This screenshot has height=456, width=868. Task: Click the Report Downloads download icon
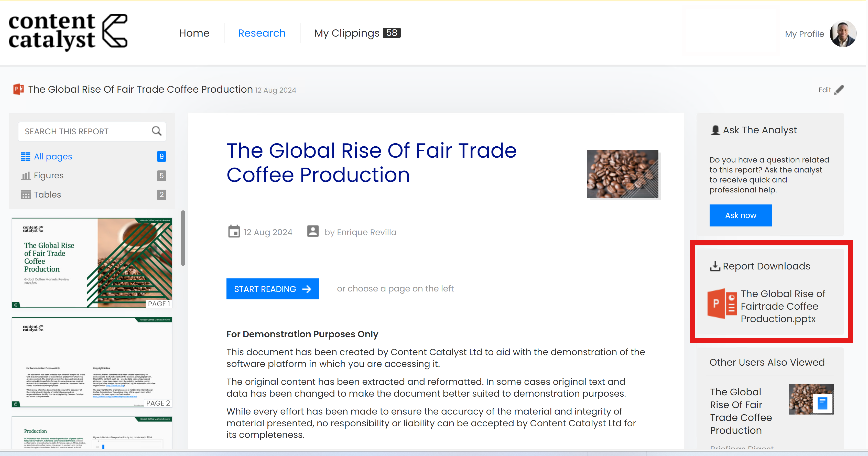click(x=715, y=266)
